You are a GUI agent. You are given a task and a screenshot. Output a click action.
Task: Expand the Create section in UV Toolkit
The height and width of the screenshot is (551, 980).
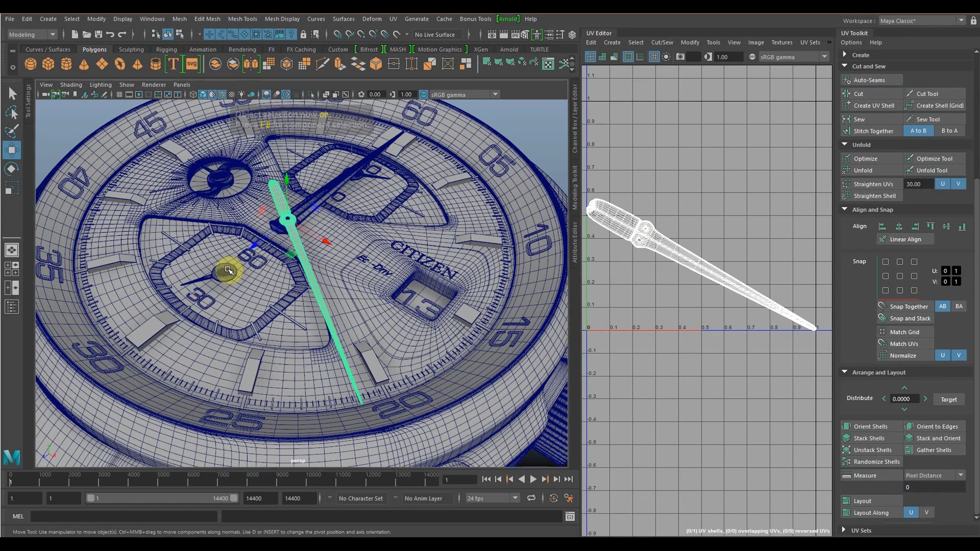tap(844, 54)
